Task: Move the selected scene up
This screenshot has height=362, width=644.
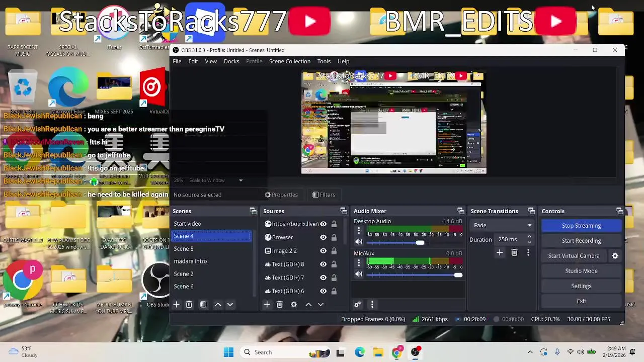Action: pos(218,304)
